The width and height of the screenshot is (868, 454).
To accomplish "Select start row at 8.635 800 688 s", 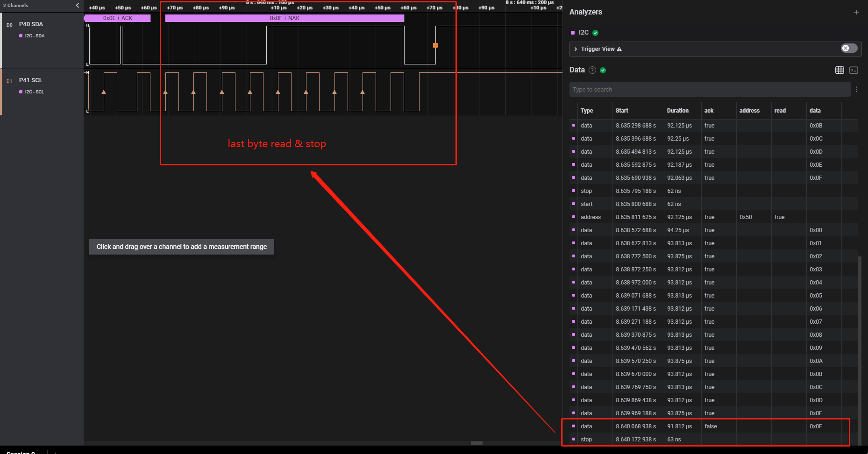I will click(714, 204).
